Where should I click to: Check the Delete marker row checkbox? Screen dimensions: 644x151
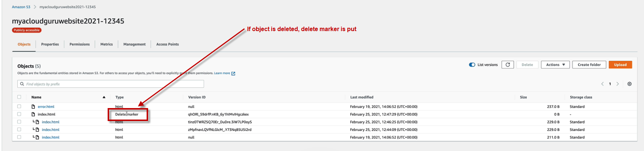click(19, 114)
